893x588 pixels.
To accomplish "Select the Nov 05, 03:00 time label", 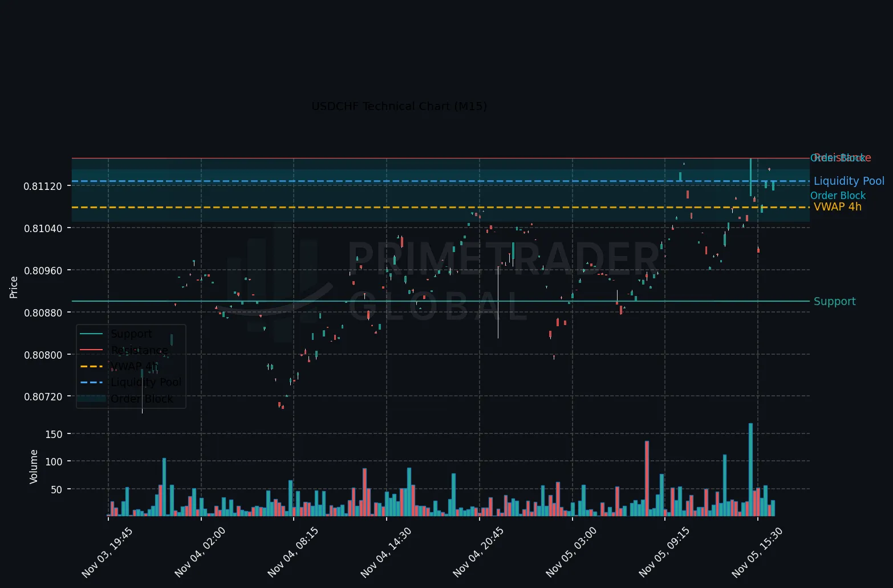I will [571, 553].
